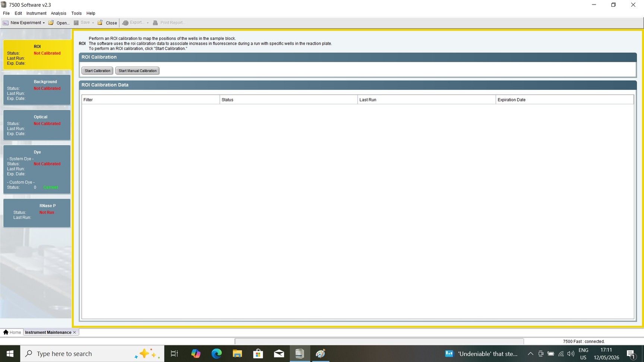Open Task View from the taskbar
The height and width of the screenshot is (362, 644).
point(174,353)
